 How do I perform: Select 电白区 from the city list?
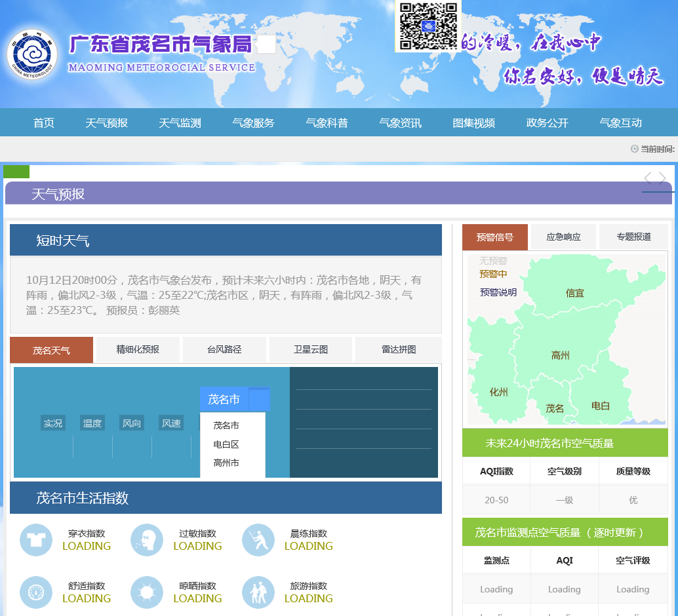226,444
